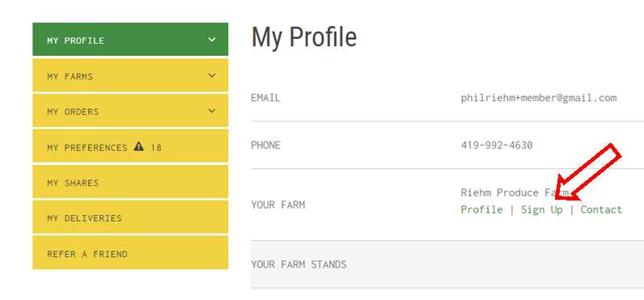Viewport: 644px width, 300px height.
Task: Expand the My Orders chevron arrow
Action: click(x=211, y=111)
